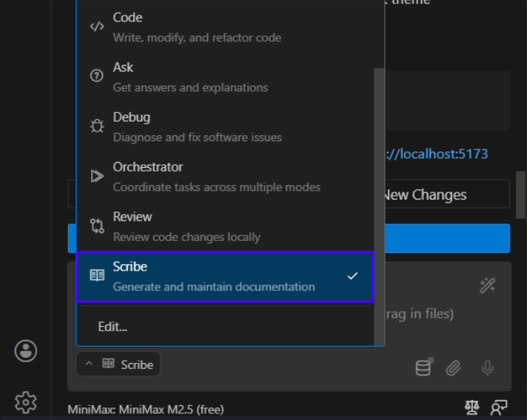Open the MiniMax M2.5 model selector
The height and width of the screenshot is (420, 527).
(146, 409)
